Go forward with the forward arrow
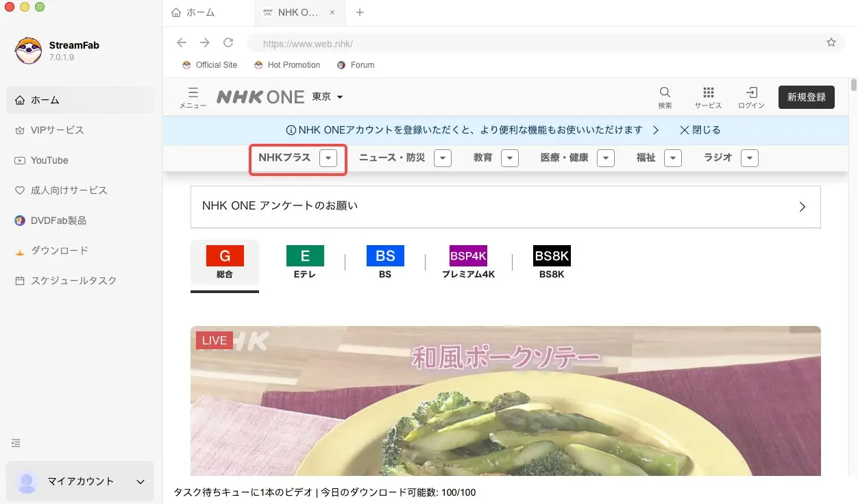858x504 pixels. tap(205, 42)
